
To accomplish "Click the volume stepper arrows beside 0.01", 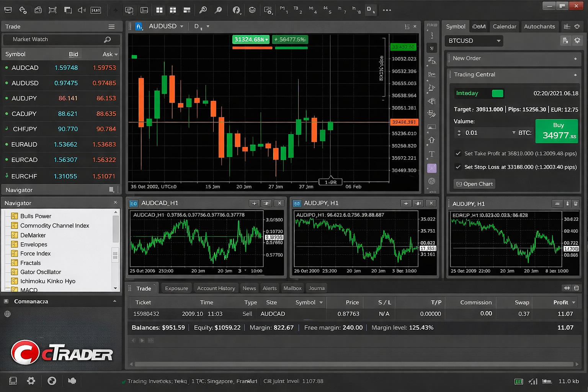I will click(459, 133).
